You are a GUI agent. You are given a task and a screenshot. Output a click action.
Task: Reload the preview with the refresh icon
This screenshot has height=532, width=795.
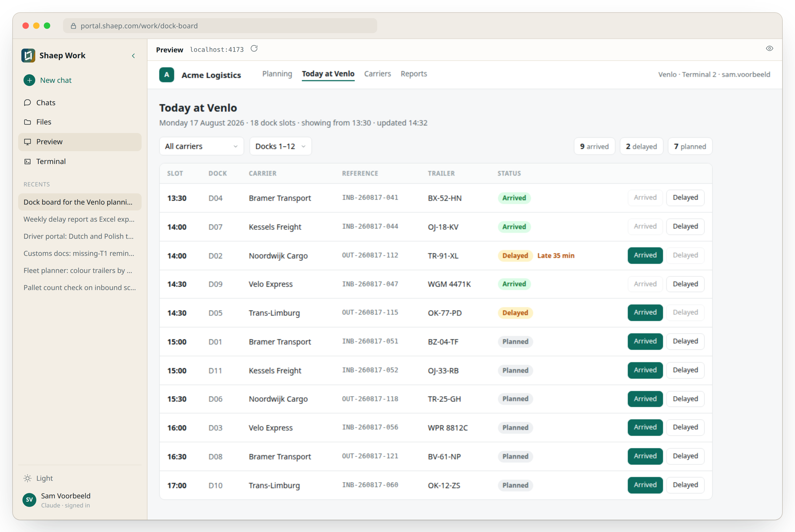(x=254, y=49)
